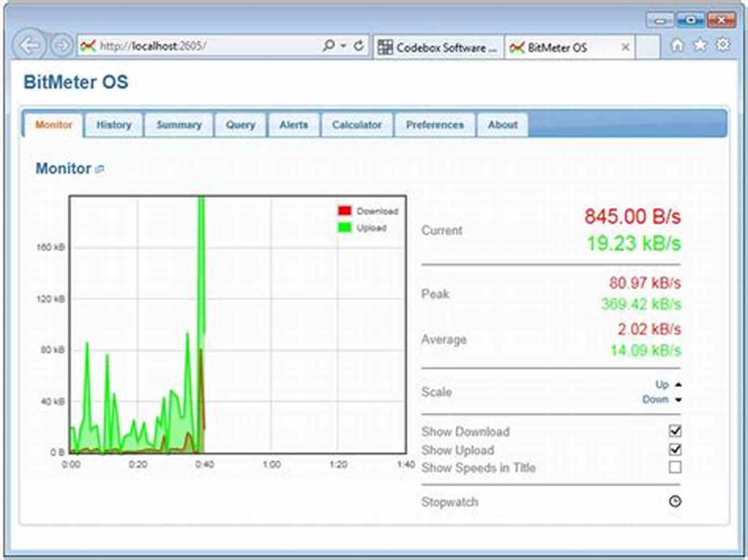Click the red Download legend swatch
Image resolution: width=748 pixels, height=560 pixels.
(x=345, y=210)
